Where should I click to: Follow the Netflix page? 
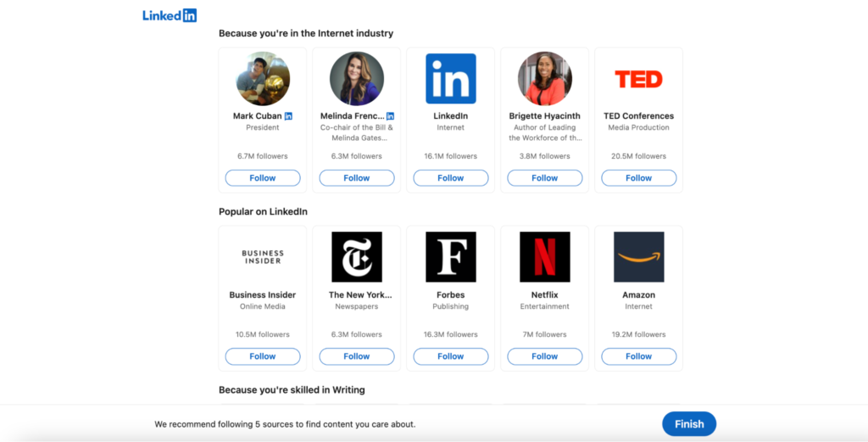click(x=545, y=356)
